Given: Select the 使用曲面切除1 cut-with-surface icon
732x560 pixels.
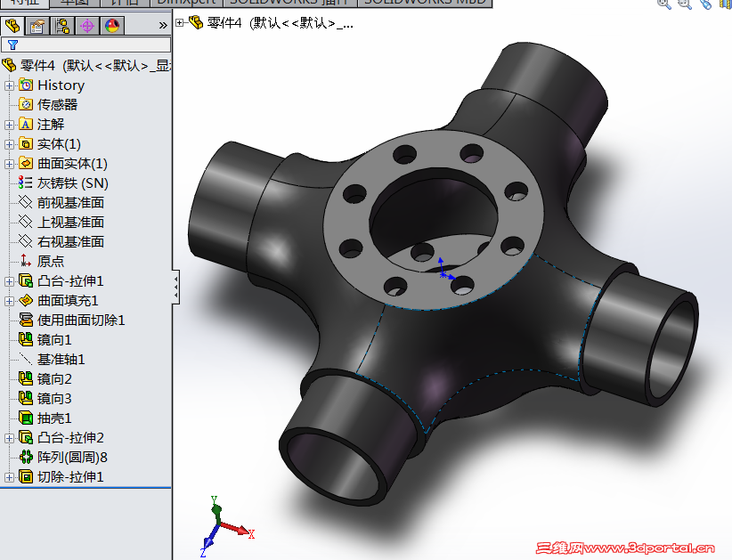Looking at the screenshot, I should [x=26, y=321].
